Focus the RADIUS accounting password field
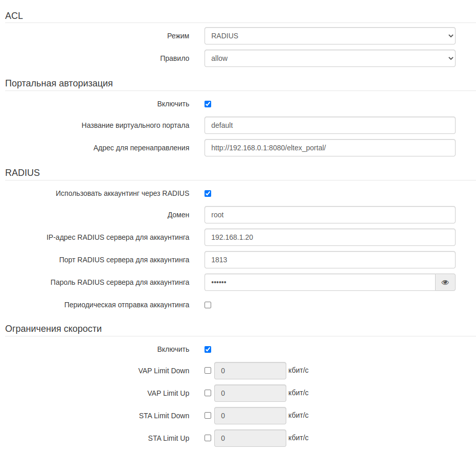The width and height of the screenshot is (476, 453). point(320,282)
